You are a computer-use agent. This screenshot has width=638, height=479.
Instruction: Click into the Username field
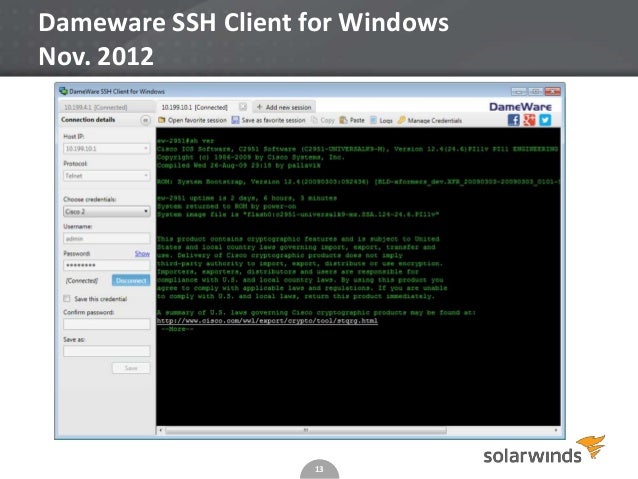click(x=107, y=239)
